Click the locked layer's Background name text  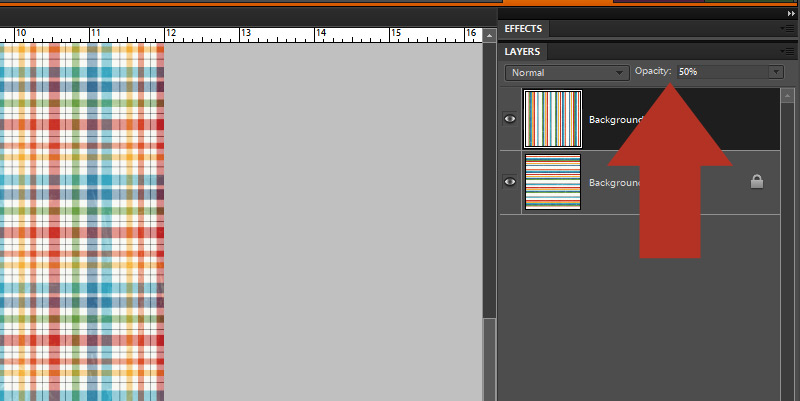614,183
